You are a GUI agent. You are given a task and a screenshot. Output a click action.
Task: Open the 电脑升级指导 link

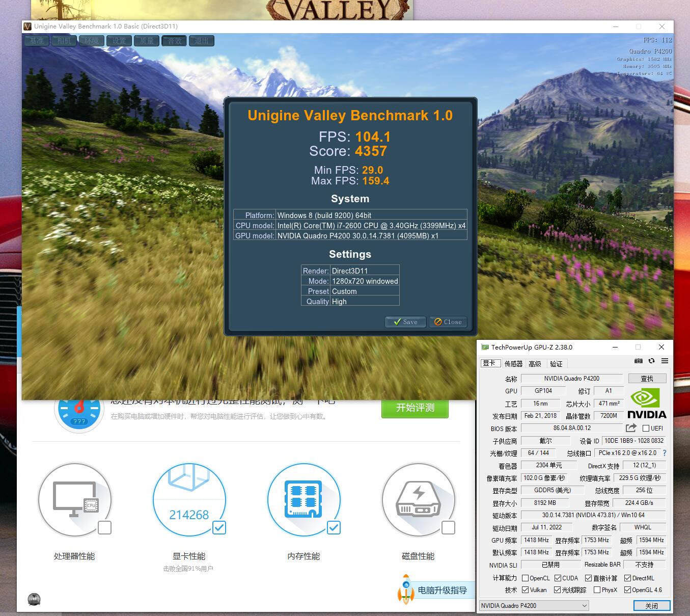point(442,590)
